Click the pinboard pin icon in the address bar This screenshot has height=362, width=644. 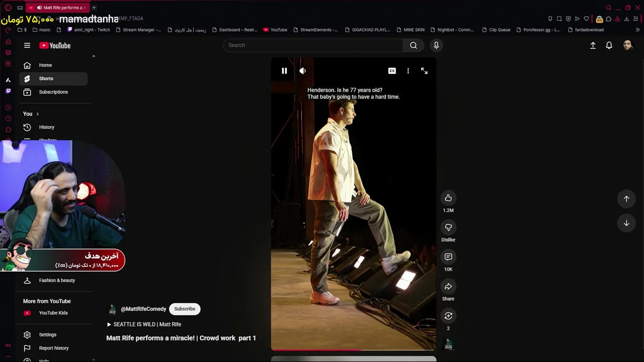[550, 19]
